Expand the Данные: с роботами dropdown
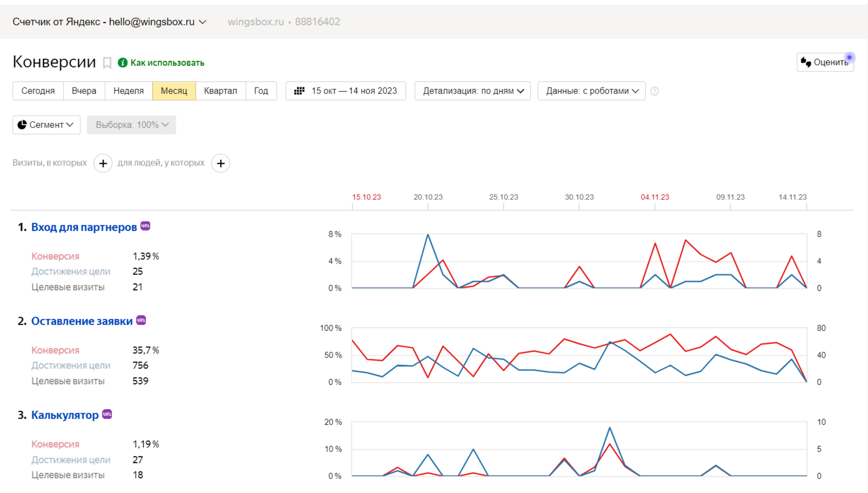The width and height of the screenshot is (868, 493). click(x=592, y=91)
